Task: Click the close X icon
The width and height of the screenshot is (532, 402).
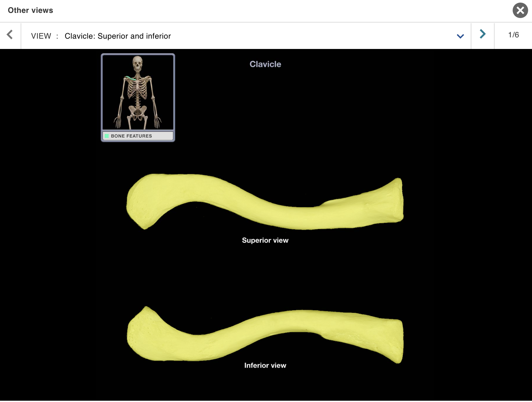Action: point(520,10)
